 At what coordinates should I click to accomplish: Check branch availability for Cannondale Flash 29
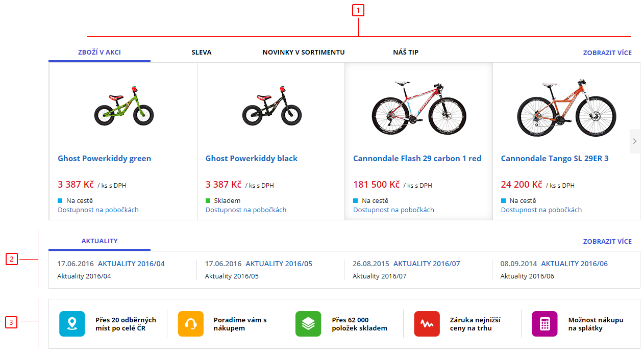(x=393, y=210)
